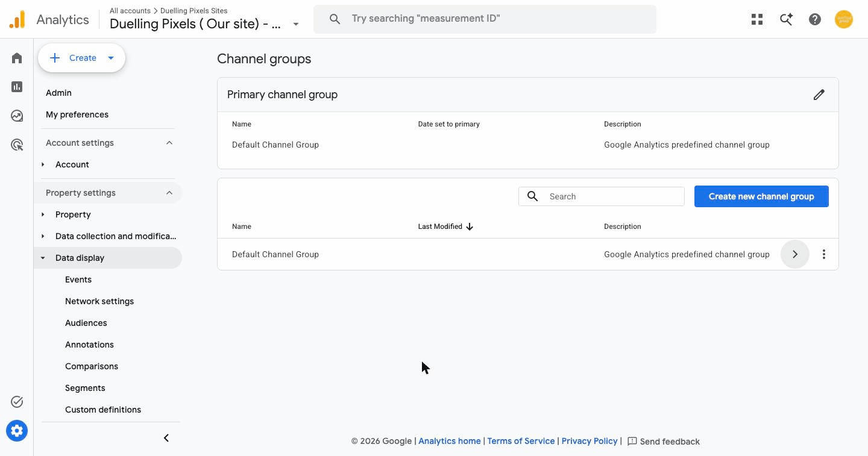Open the Reports bar chart icon
This screenshot has width=868, height=456.
pos(17,87)
